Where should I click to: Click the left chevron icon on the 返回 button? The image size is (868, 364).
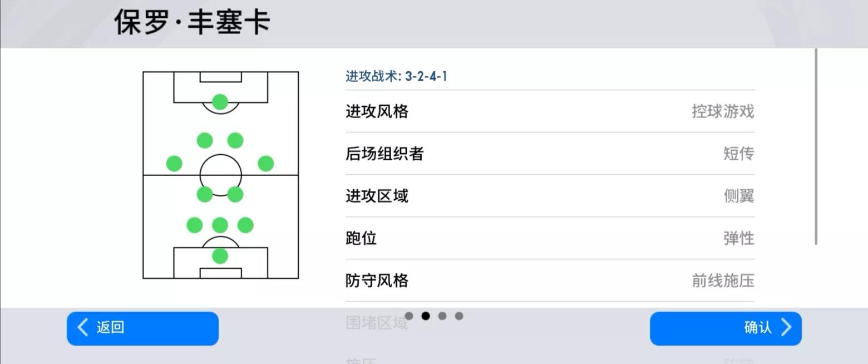coord(82,328)
